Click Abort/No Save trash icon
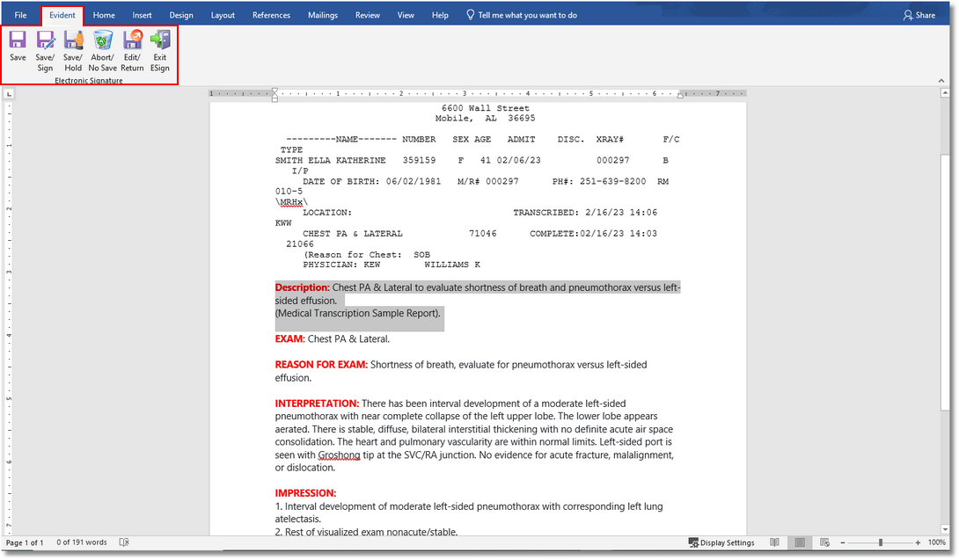This screenshot has height=560, width=959. pyautogui.click(x=103, y=40)
